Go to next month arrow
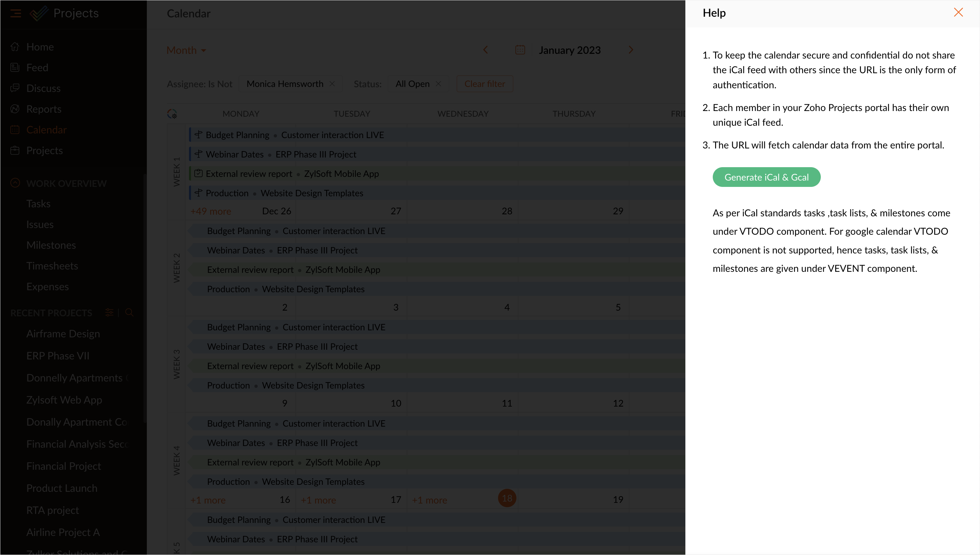980x555 pixels. click(x=631, y=50)
